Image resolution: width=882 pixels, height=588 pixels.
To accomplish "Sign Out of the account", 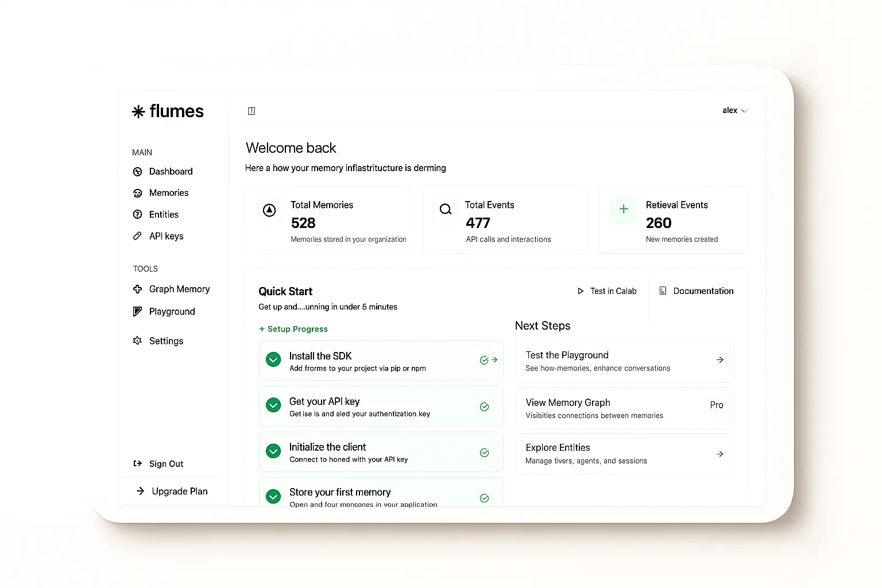I will click(x=166, y=463).
